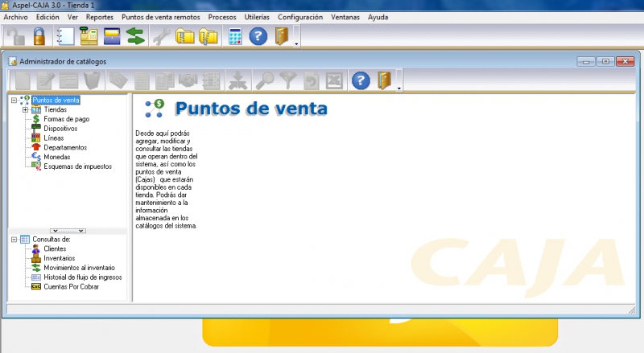Open the Edición menu

[47, 17]
